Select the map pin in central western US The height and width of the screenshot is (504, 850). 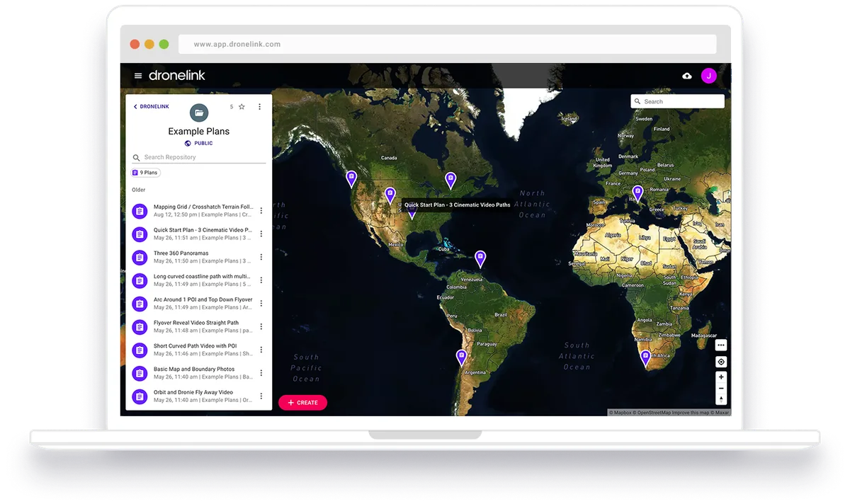coord(390,195)
